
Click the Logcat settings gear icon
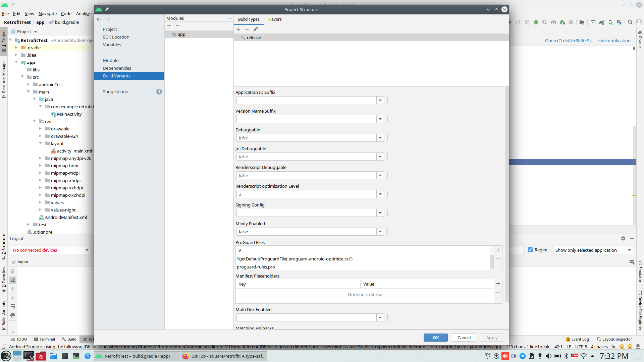click(623, 238)
